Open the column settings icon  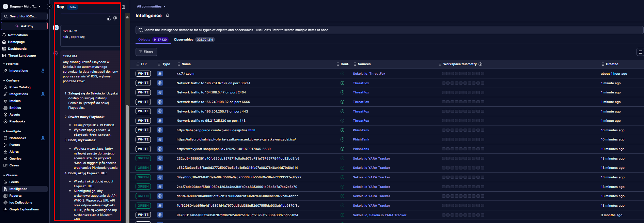[640, 52]
